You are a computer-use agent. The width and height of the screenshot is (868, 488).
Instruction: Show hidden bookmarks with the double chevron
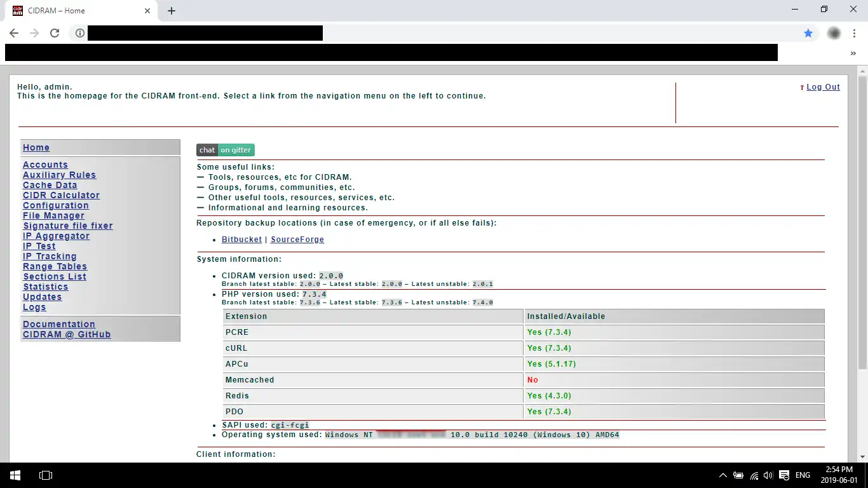853,53
